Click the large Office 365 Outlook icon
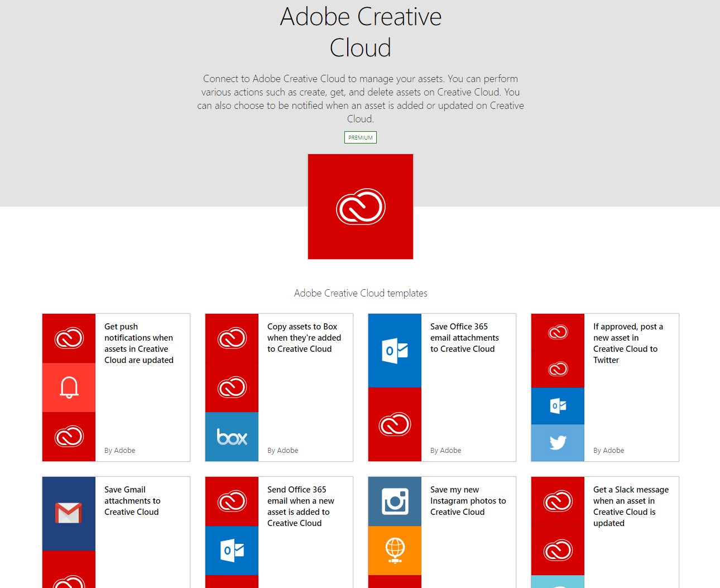 pos(395,351)
